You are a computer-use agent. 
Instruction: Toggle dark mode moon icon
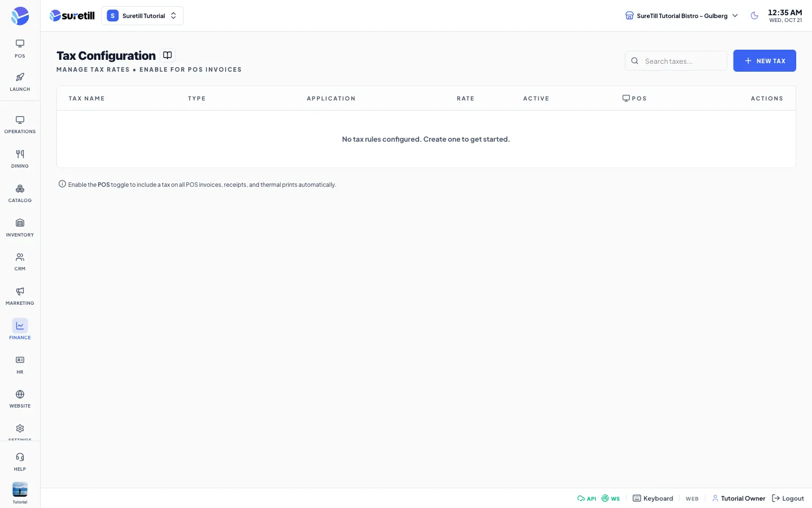coord(754,16)
